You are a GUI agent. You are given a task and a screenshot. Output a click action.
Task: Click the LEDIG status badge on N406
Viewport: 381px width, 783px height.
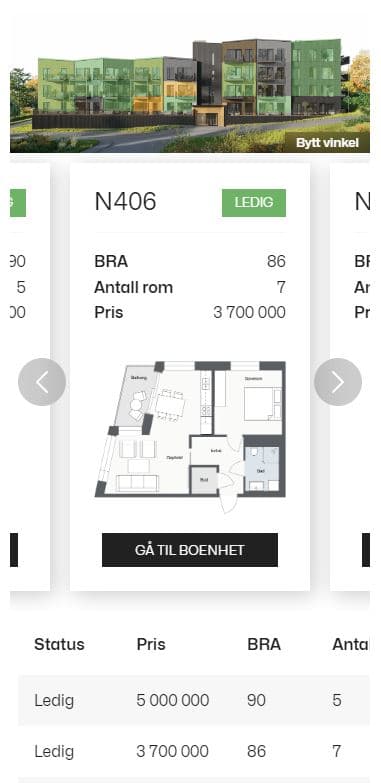tap(254, 203)
